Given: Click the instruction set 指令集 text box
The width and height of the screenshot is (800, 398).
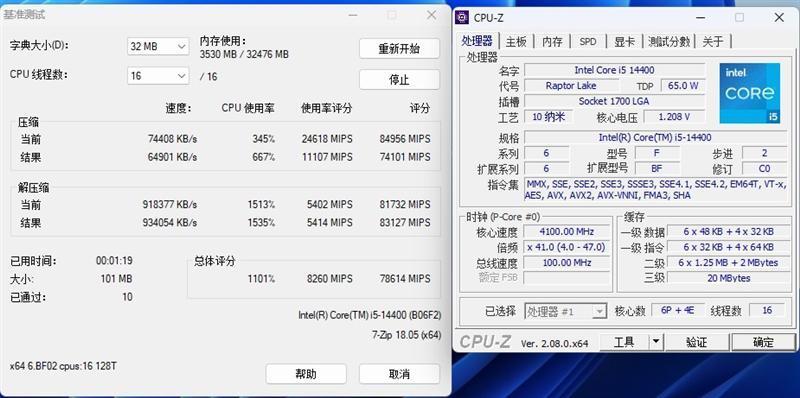Looking at the screenshot, I should click(655, 190).
